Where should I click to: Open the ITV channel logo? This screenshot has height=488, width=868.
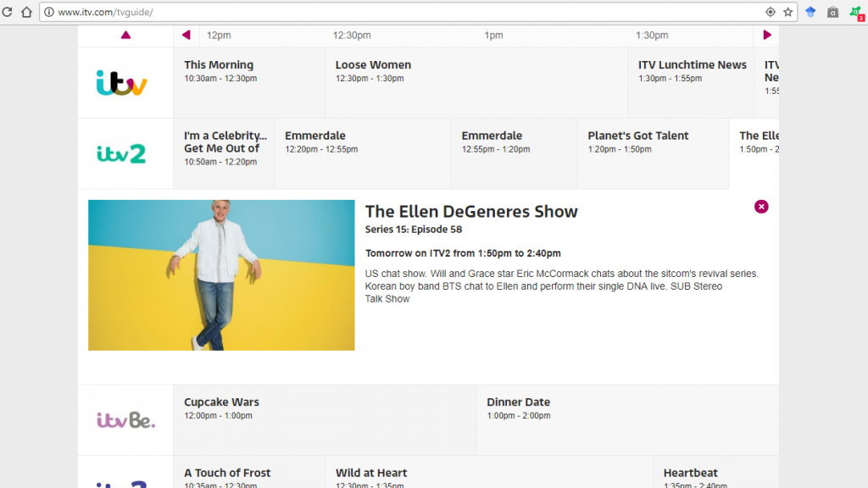coord(122,83)
